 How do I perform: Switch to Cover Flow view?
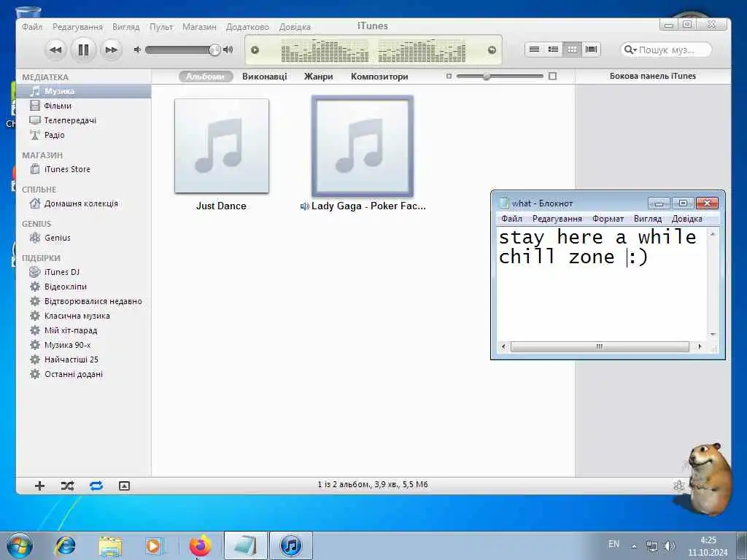coord(591,50)
